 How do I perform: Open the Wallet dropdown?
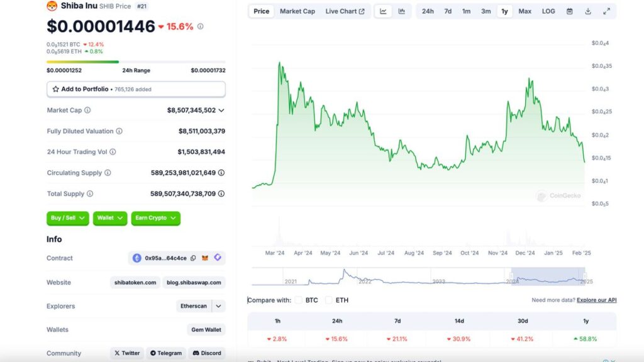pos(110,218)
